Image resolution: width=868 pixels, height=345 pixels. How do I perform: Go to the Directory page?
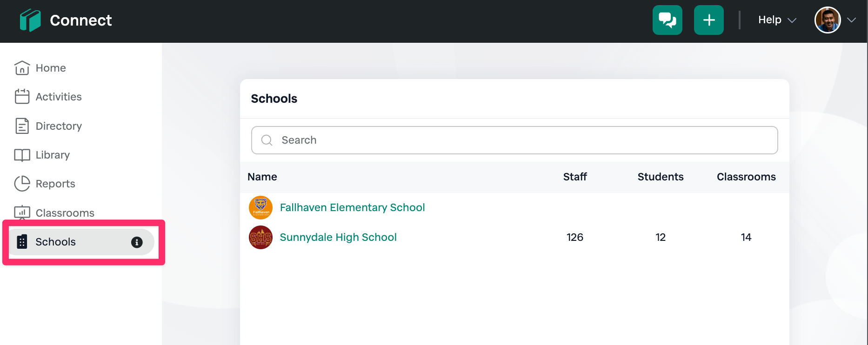coord(59,126)
